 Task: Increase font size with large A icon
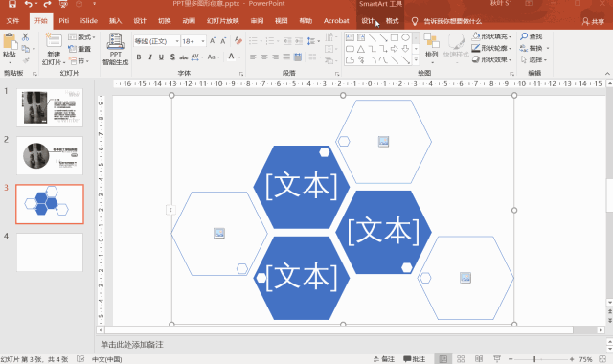213,41
